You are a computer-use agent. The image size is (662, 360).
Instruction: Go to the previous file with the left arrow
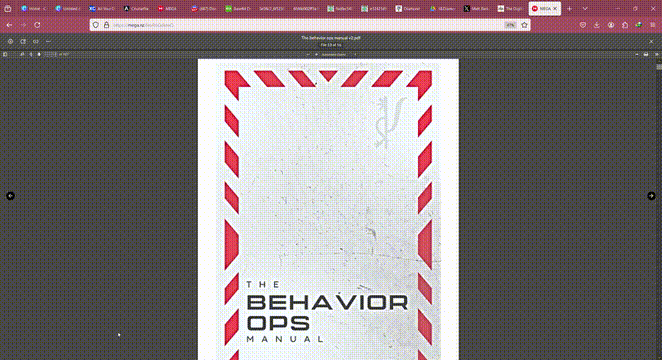(x=11, y=196)
